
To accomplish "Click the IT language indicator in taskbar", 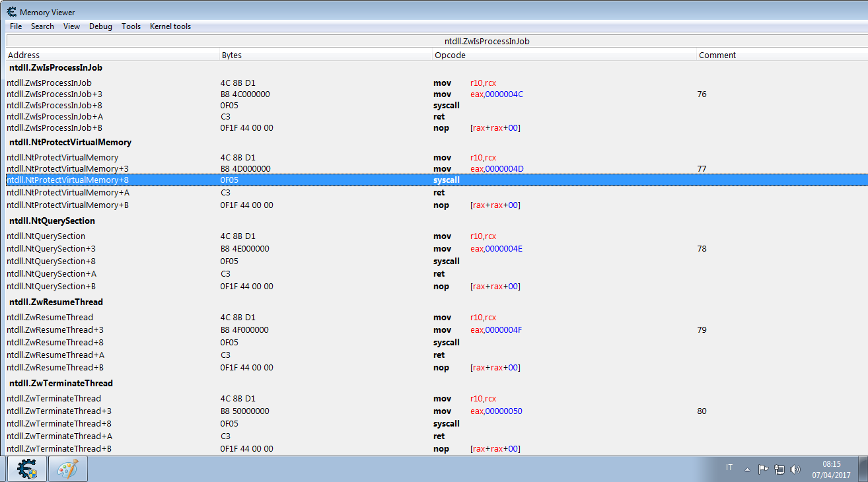I will [x=729, y=467].
